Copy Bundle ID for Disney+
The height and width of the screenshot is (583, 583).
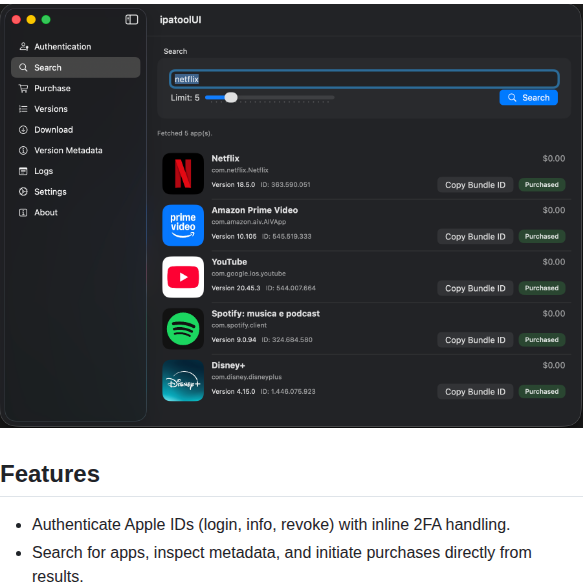pyautogui.click(x=475, y=392)
